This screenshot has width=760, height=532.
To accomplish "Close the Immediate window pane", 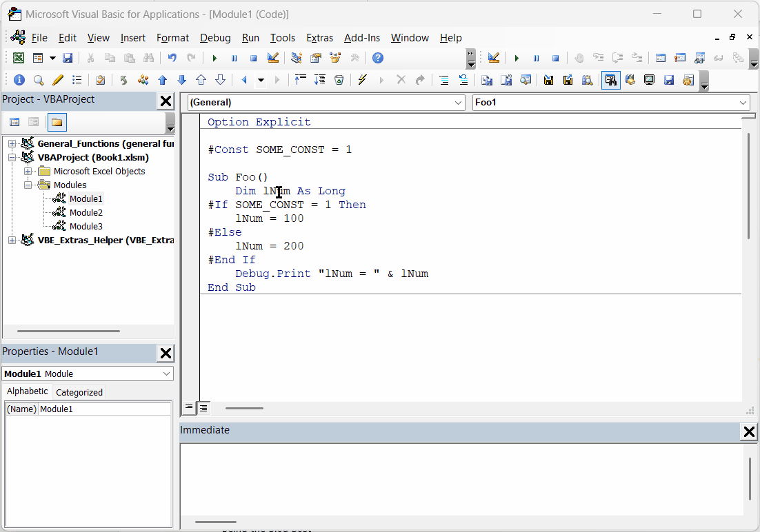I will (x=748, y=432).
